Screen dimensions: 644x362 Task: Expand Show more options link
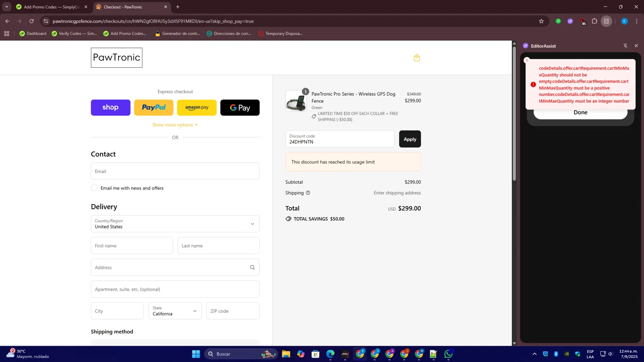175,125
